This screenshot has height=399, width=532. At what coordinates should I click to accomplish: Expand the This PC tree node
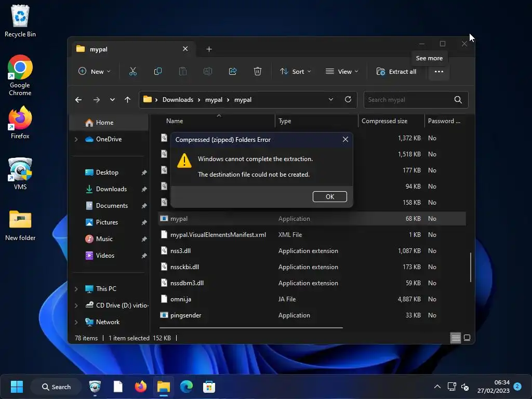coord(76,289)
